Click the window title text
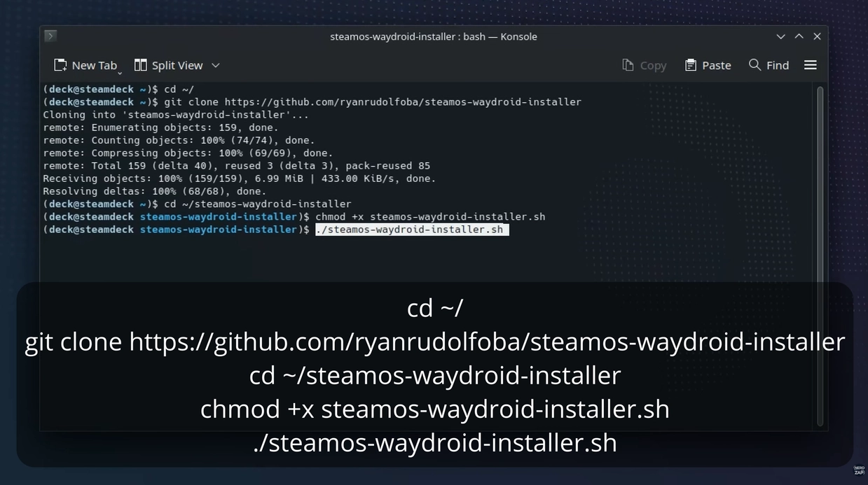 (433, 36)
